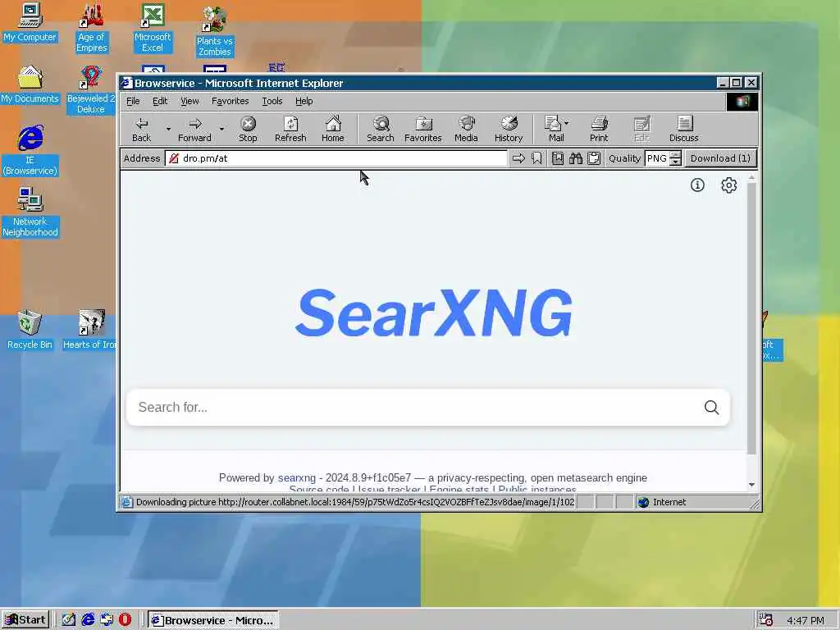Stop the page from loading

click(248, 130)
